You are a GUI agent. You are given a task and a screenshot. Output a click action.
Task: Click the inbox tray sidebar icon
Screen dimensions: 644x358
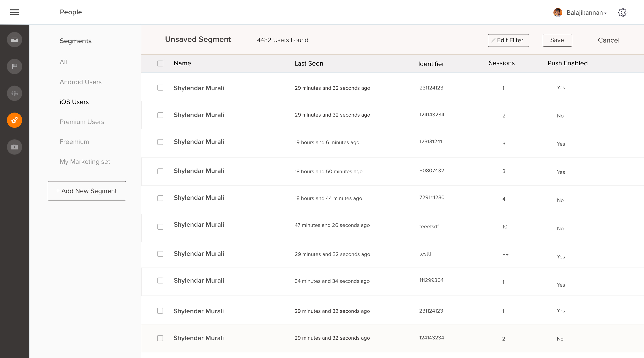click(15, 40)
